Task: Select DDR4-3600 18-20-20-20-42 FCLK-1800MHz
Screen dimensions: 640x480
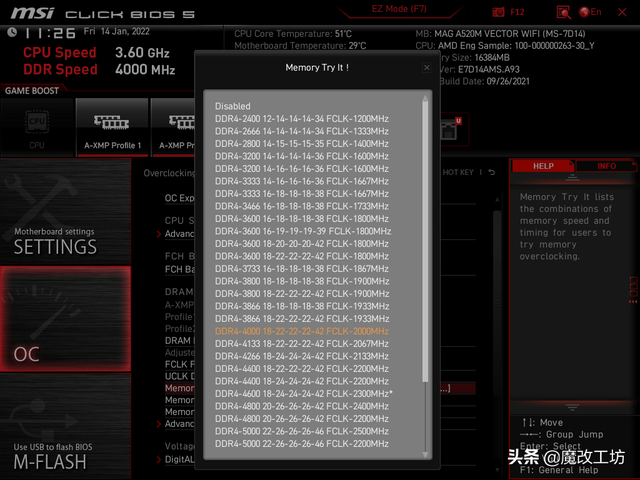Action: coord(302,244)
